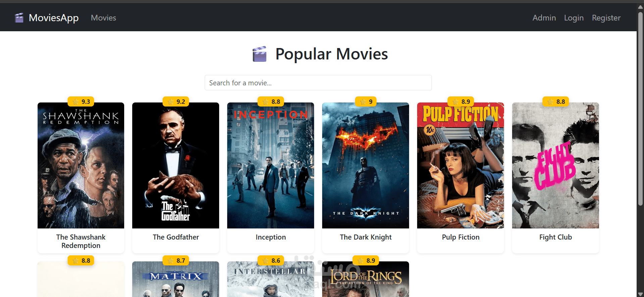Click the title text 'Fight Club'

click(556, 237)
